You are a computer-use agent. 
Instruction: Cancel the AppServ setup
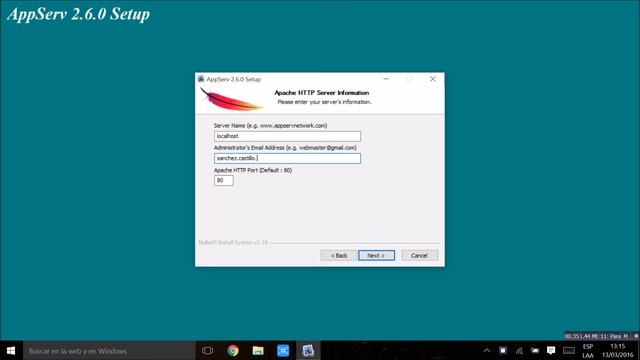[419, 256]
